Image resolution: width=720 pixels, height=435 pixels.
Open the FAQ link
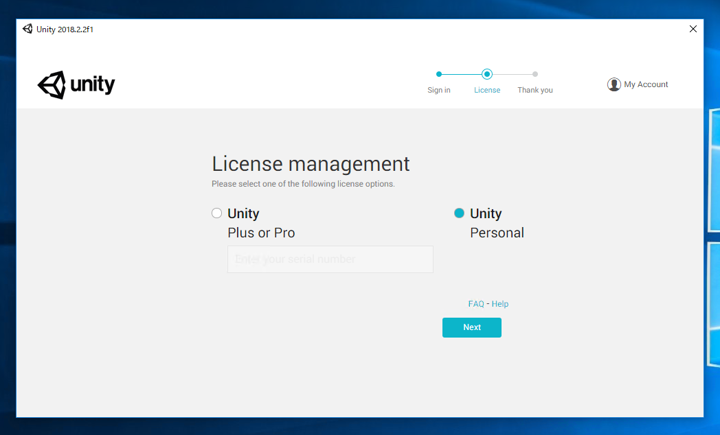476,304
